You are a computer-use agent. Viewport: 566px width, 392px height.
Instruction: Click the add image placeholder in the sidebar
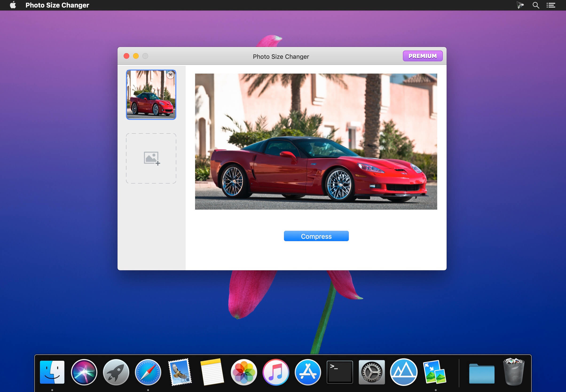(x=151, y=158)
